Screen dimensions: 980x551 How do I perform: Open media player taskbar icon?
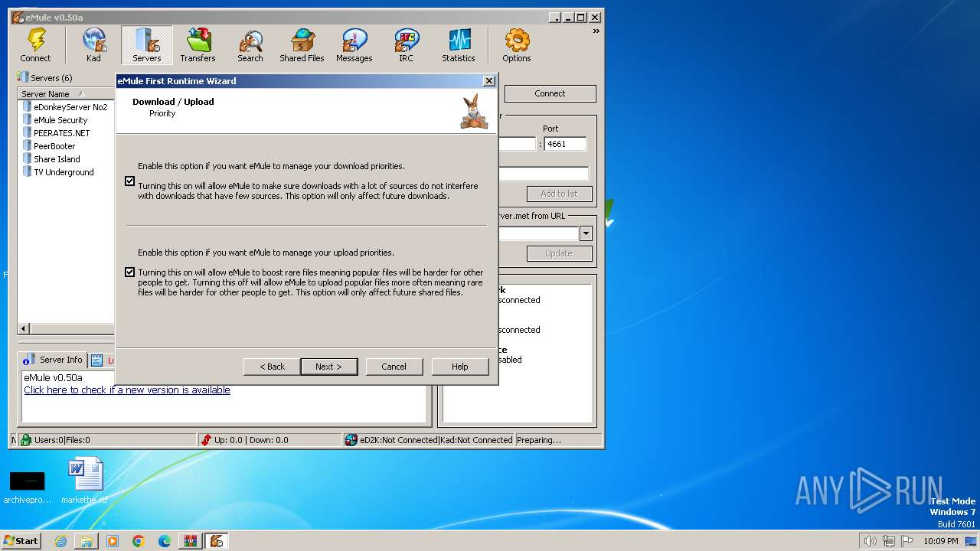coord(113,541)
